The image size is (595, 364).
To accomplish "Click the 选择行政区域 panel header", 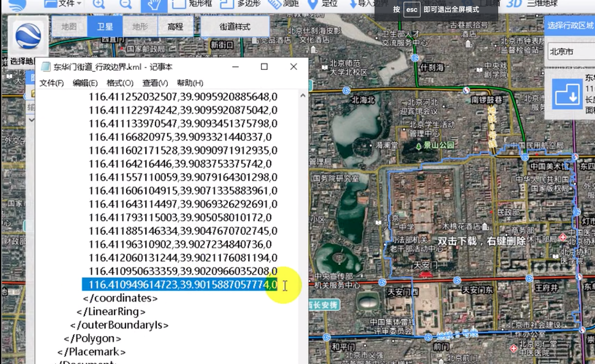I will (x=570, y=25).
